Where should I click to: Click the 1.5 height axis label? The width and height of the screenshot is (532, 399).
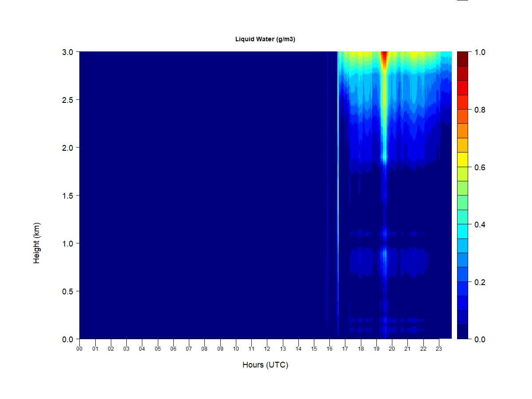tap(67, 196)
